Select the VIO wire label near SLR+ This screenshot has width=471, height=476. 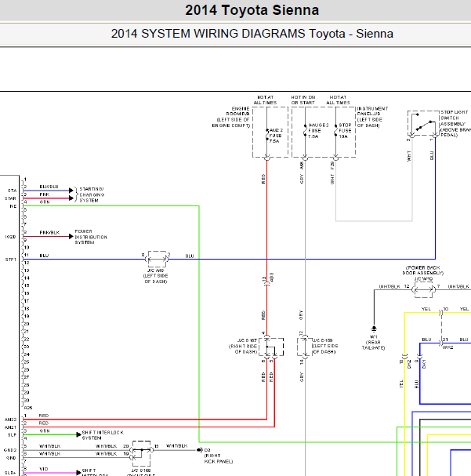(44, 469)
